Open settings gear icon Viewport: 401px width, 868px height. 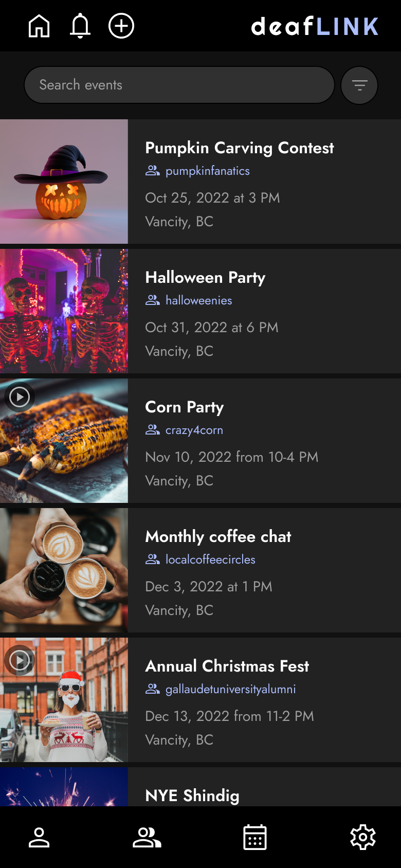pyautogui.click(x=363, y=837)
